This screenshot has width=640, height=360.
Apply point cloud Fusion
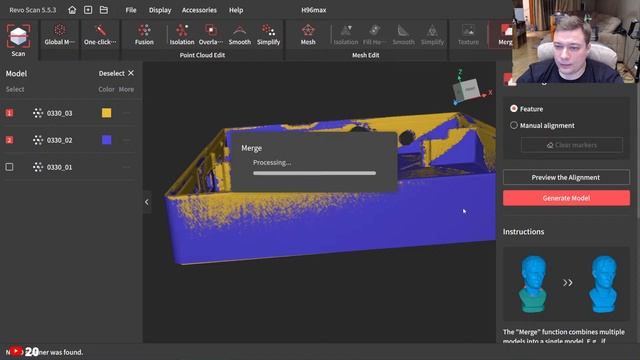click(x=144, y=35)
